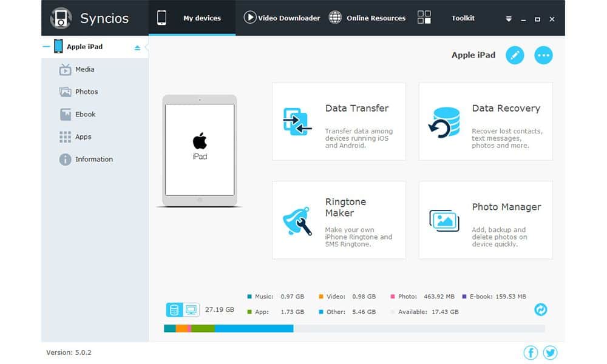Open the Photo Manager card

point(486,220)
